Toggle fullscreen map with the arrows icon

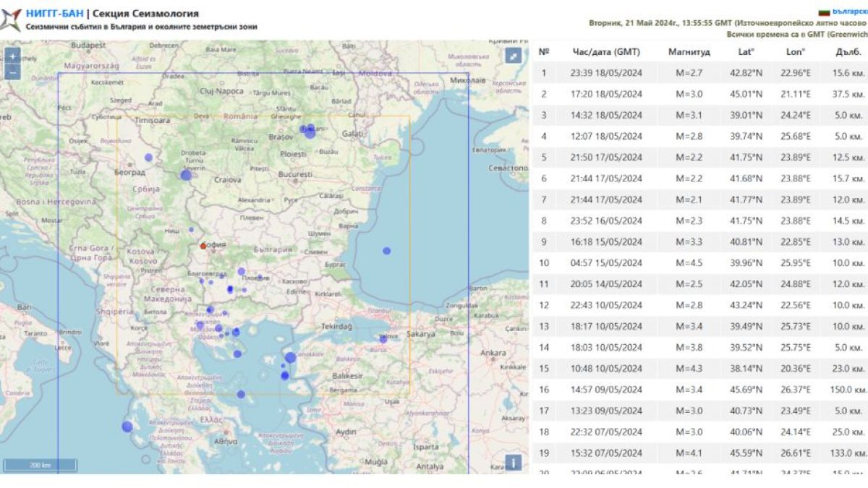[513, 56]
